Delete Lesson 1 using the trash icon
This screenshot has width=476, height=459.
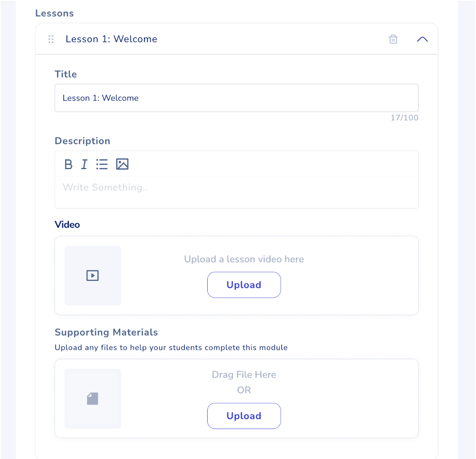tap(393, 39)
